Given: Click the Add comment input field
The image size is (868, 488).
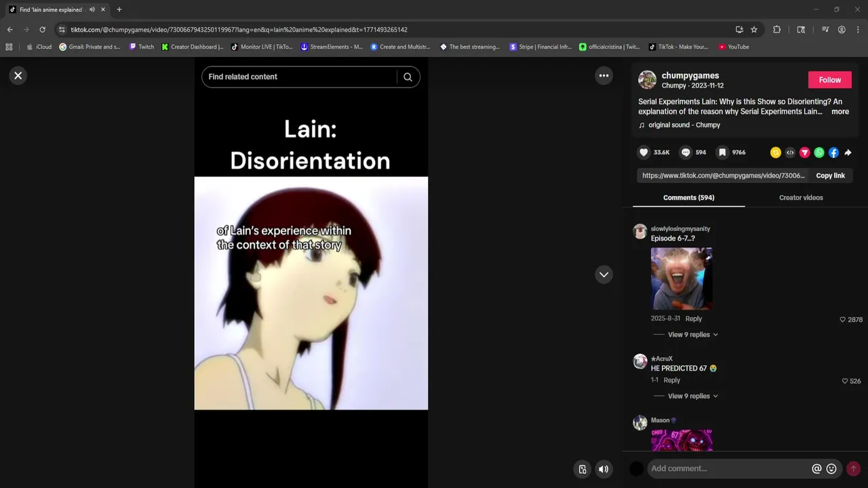Looking at the screenshot, I should coord(729,468).
